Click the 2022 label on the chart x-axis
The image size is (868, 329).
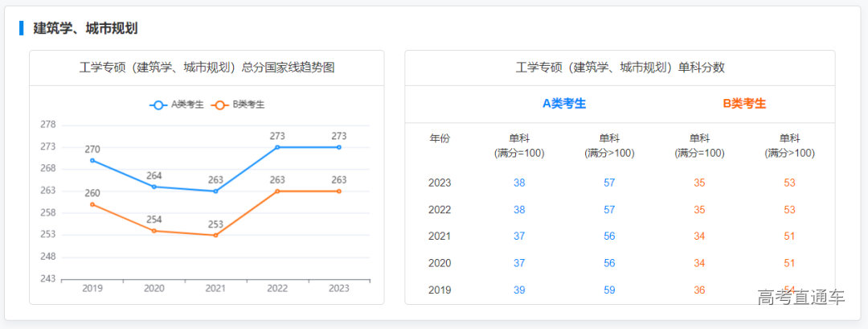click(277, 288)
